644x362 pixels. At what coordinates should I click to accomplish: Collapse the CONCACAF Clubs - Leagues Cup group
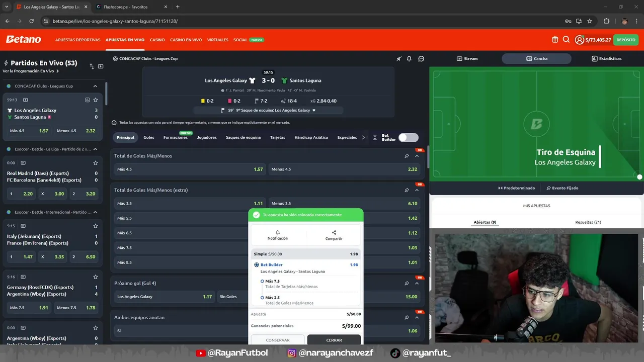(x=95, y=86)
